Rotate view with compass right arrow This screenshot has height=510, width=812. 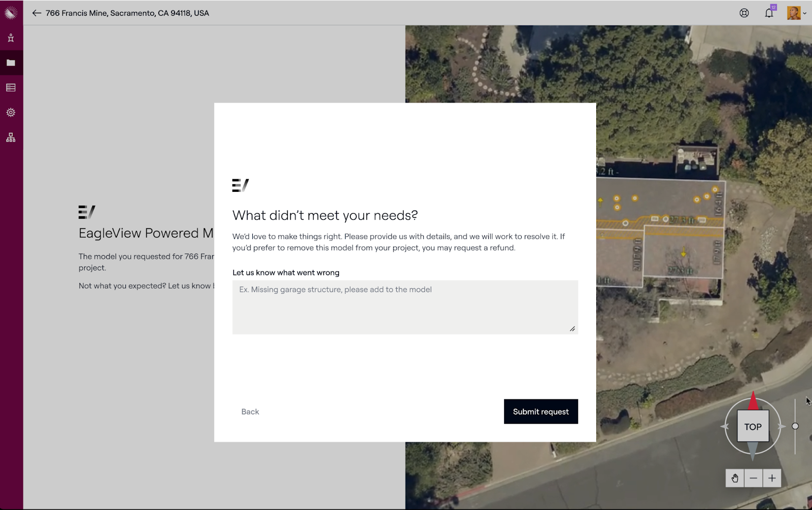tap(781, 426)
